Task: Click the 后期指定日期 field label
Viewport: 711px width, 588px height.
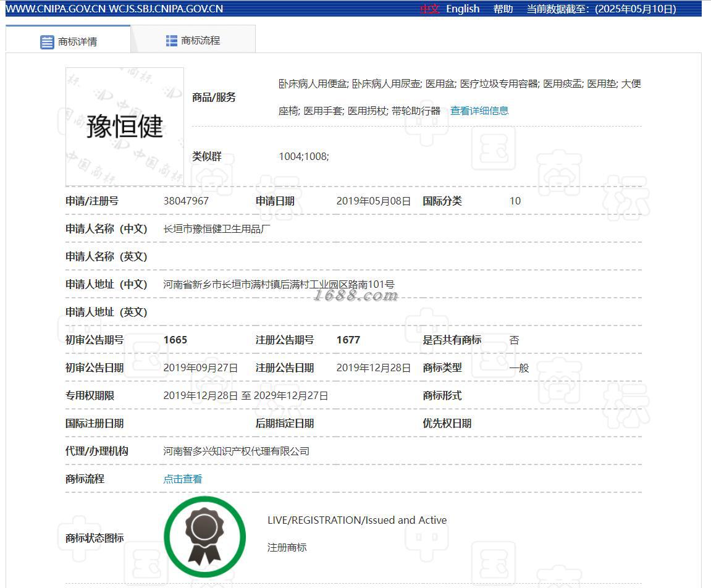Action: [285, 424]
